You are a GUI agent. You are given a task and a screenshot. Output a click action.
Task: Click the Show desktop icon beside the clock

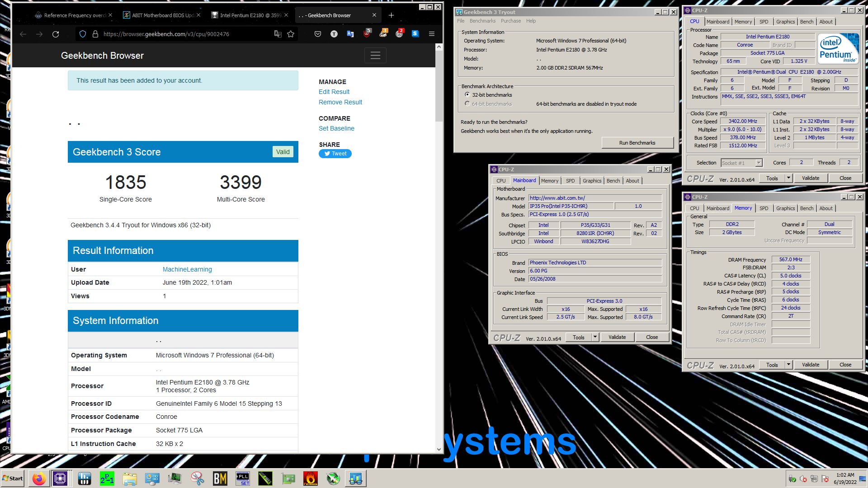click(x=863, y=479)
